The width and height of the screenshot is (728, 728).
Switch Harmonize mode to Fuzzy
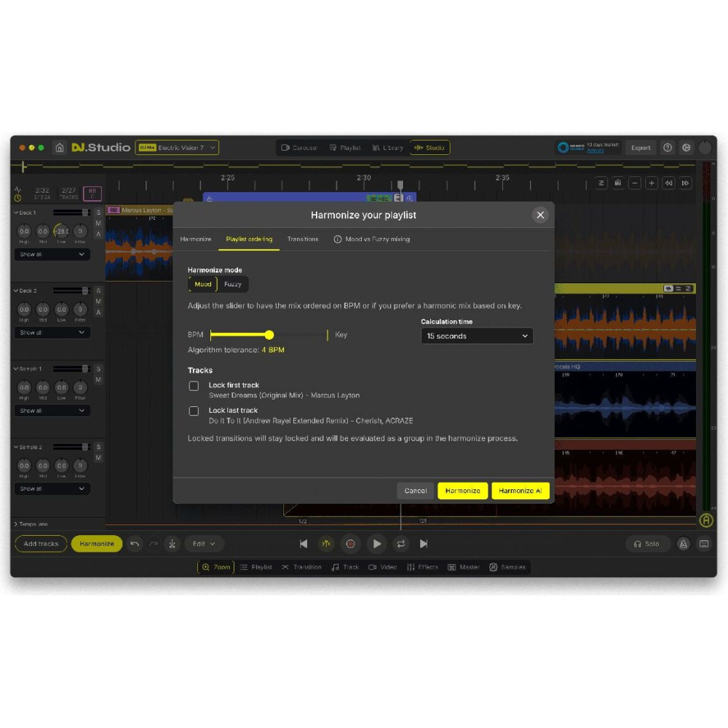tap(233, 285)
